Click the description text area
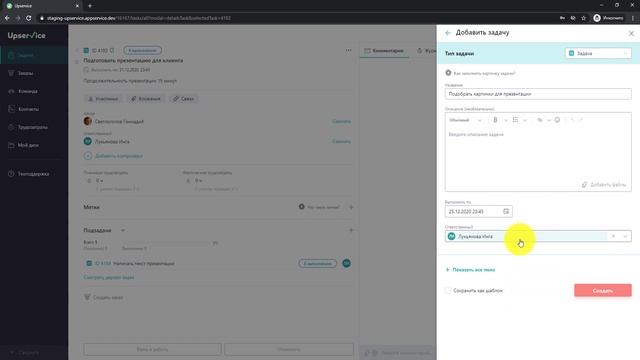This screenshot has height=360, width=640. [x=538, y=153]
